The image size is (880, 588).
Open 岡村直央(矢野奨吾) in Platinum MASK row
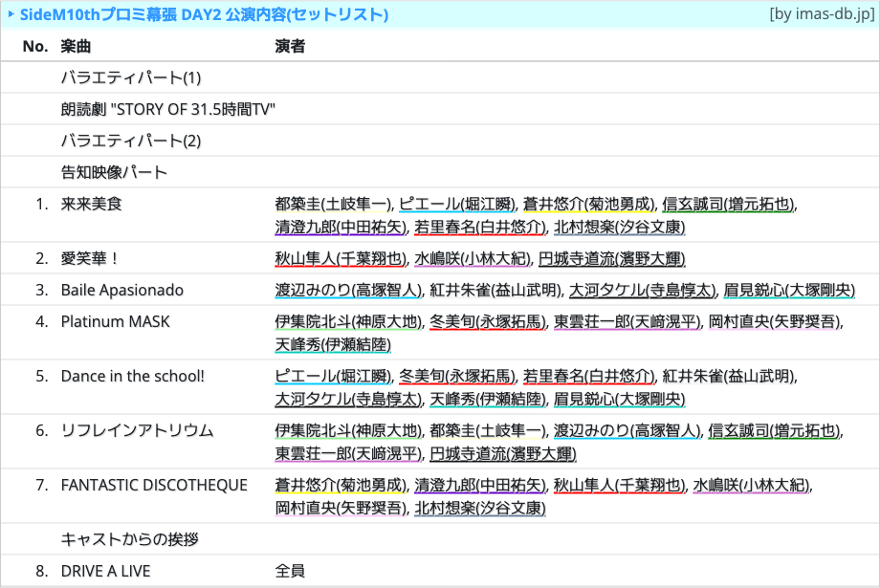coord(775,321)
